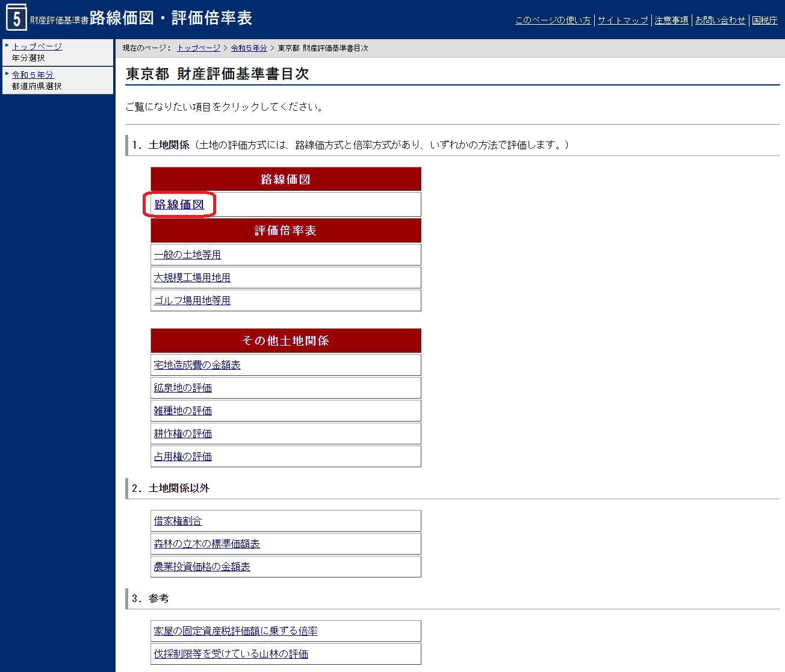Open お問い合わせ in header
The image size is (785, 672).
pos(720,20)
